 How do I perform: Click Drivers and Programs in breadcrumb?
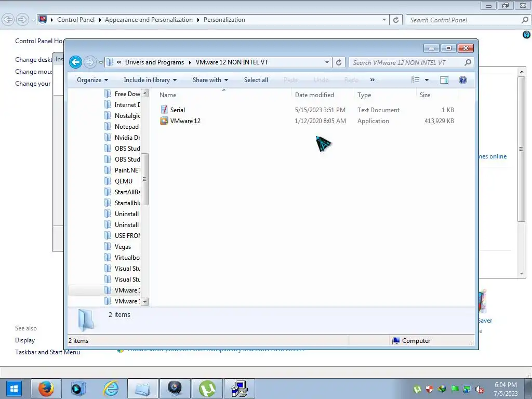154,62
